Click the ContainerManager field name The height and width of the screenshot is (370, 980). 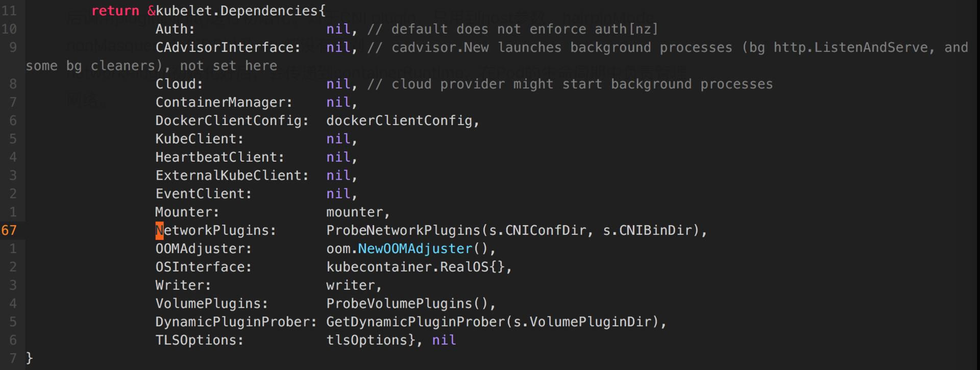click(x=224, y=103)
